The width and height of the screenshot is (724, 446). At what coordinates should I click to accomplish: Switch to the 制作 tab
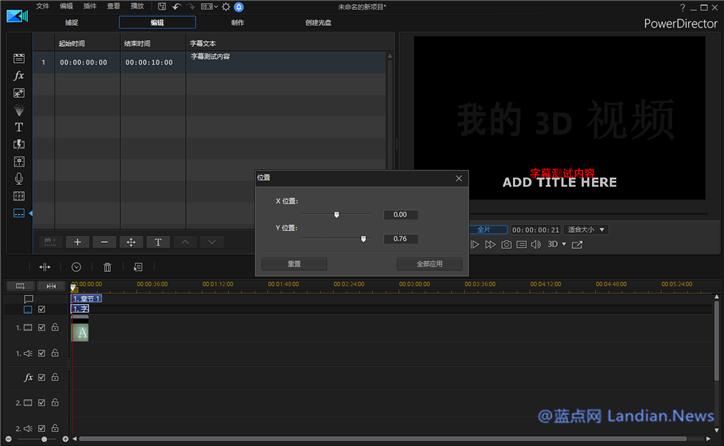click(237, 22)
